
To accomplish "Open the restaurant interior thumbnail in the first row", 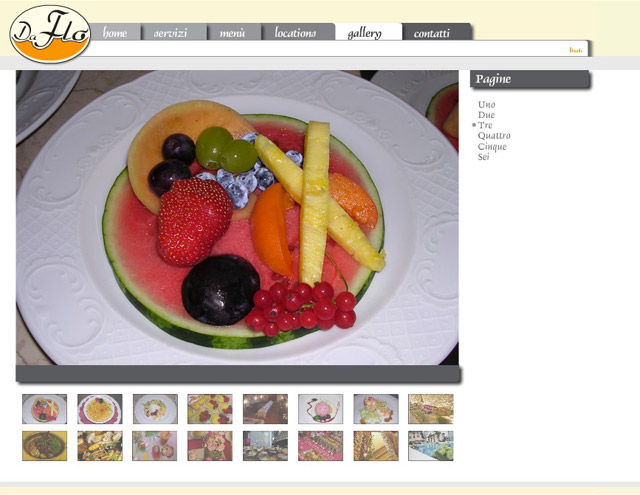I will click(265, 409).
